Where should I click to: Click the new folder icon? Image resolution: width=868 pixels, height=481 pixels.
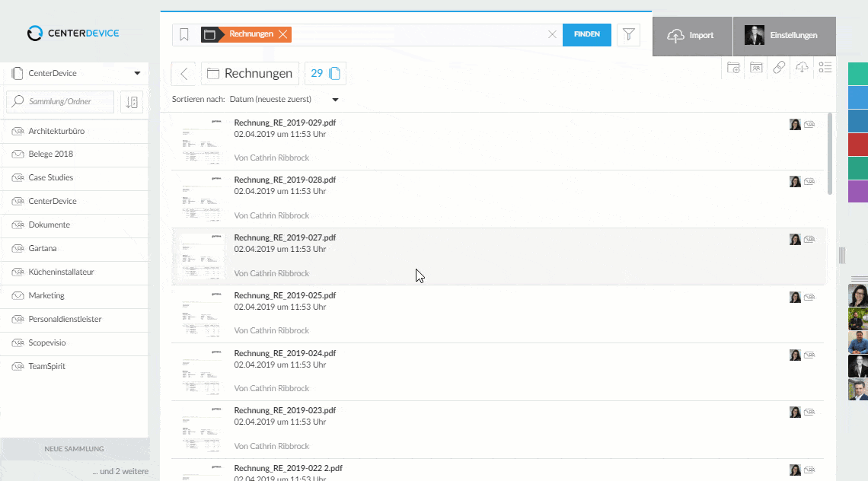[x=733, y=68]
